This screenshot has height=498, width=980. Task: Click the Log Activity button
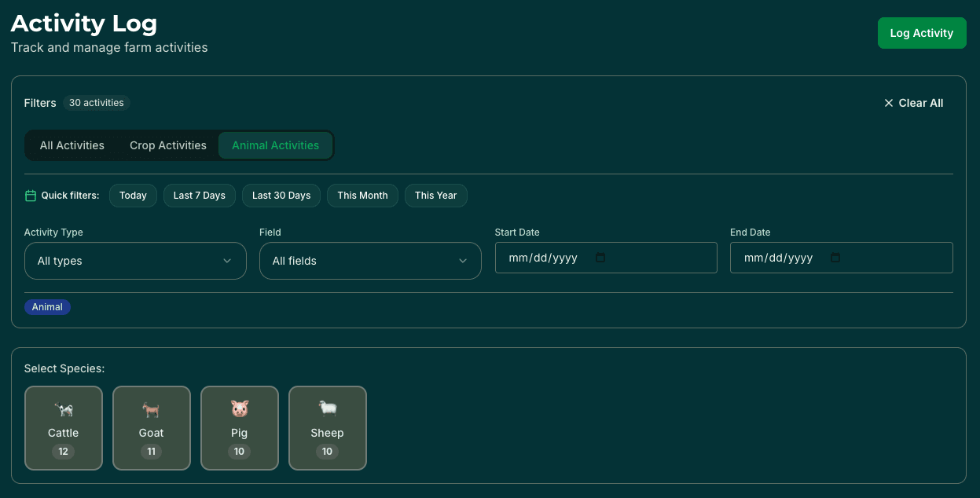tap(922, 33)
